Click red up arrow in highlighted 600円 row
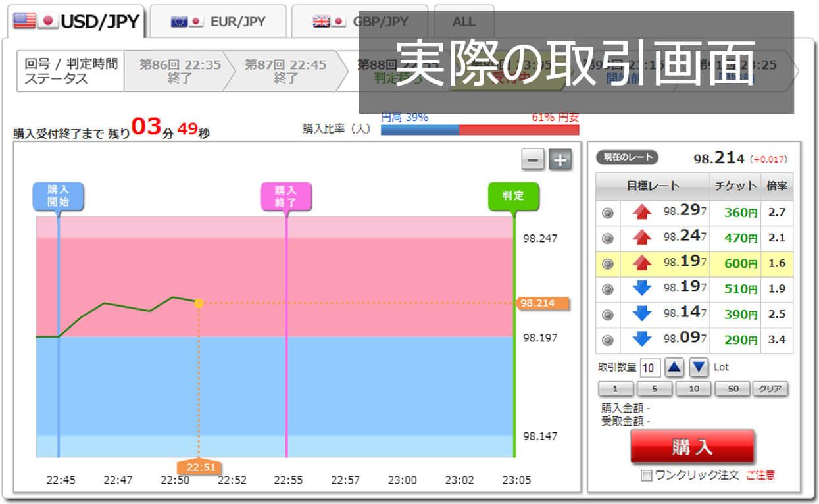Viewport: 819px width, 504px height. (641, 263)
